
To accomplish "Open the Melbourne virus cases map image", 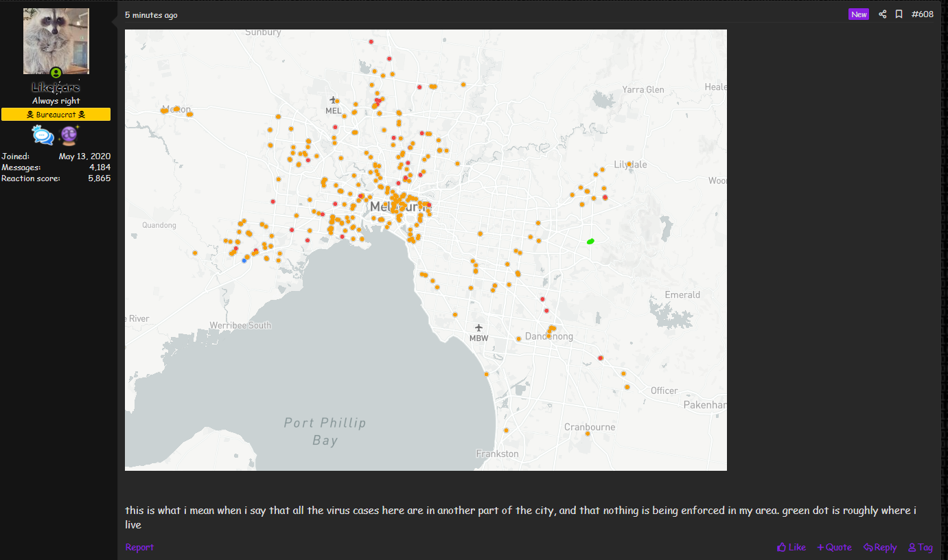I will pyautogui.click(x=426, y=250).
